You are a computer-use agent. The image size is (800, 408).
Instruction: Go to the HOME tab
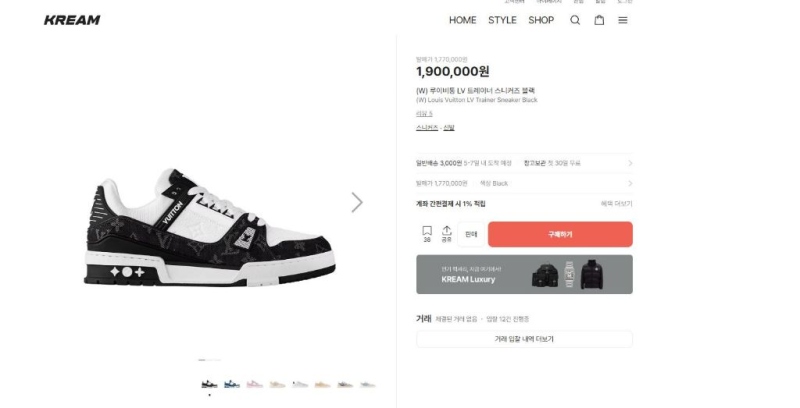tap(462, 20)
